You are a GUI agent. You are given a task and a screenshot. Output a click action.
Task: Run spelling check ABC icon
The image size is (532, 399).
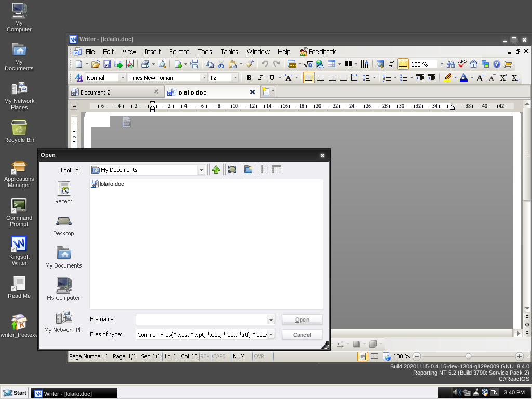[x=462, y=64]
